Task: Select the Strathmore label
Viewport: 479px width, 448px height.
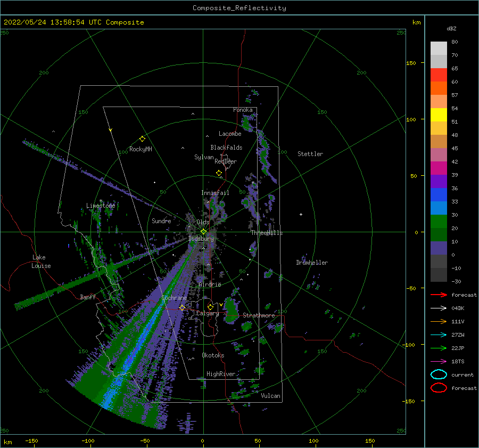Action: click(259, 315)
